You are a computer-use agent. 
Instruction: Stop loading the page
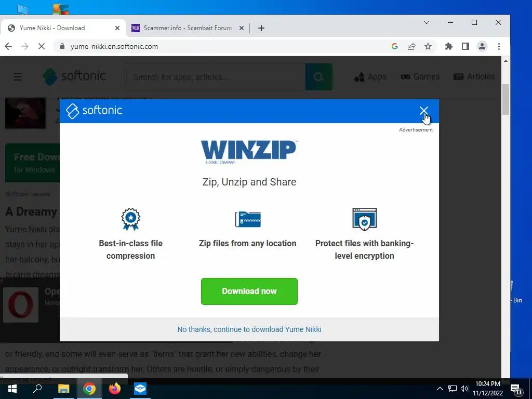42,46
